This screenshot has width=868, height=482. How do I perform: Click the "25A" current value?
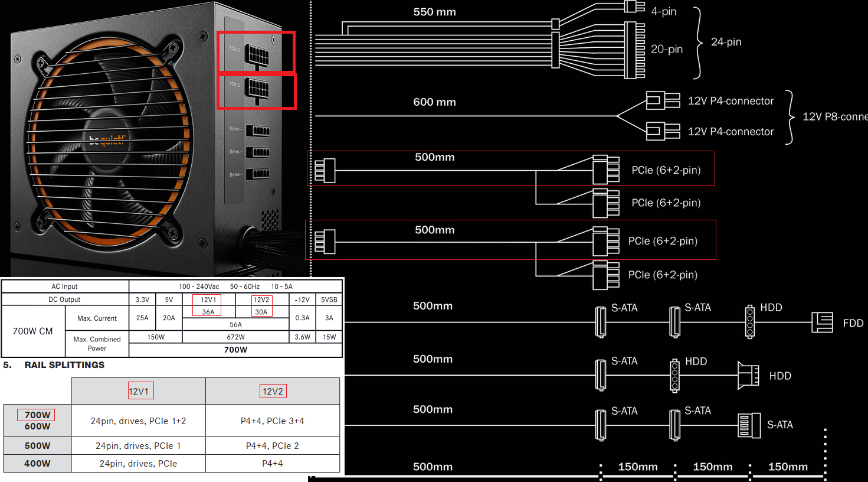pyautogui.click(x=142, y=318)
